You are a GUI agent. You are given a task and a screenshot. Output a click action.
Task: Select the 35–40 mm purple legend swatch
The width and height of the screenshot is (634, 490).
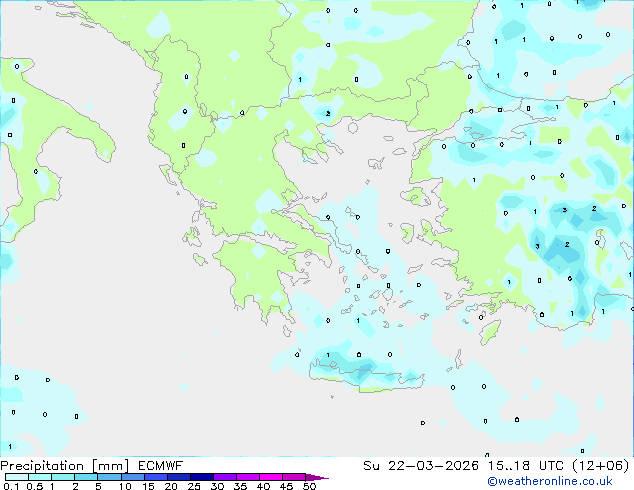tap(248, 477)
